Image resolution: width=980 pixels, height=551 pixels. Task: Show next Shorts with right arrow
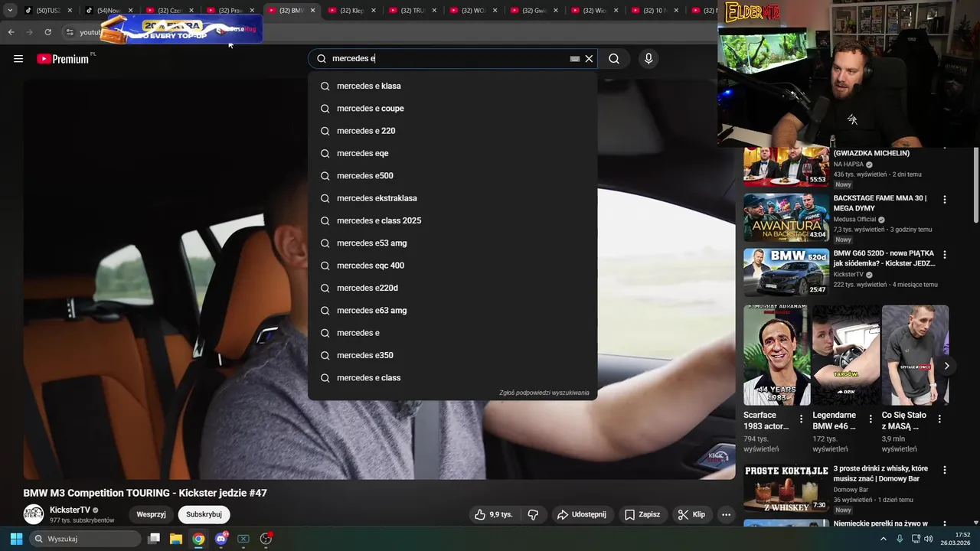[946, 366]
